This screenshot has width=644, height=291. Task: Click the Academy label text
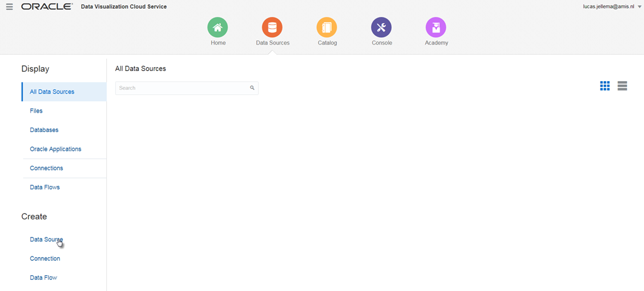[436, 43]
